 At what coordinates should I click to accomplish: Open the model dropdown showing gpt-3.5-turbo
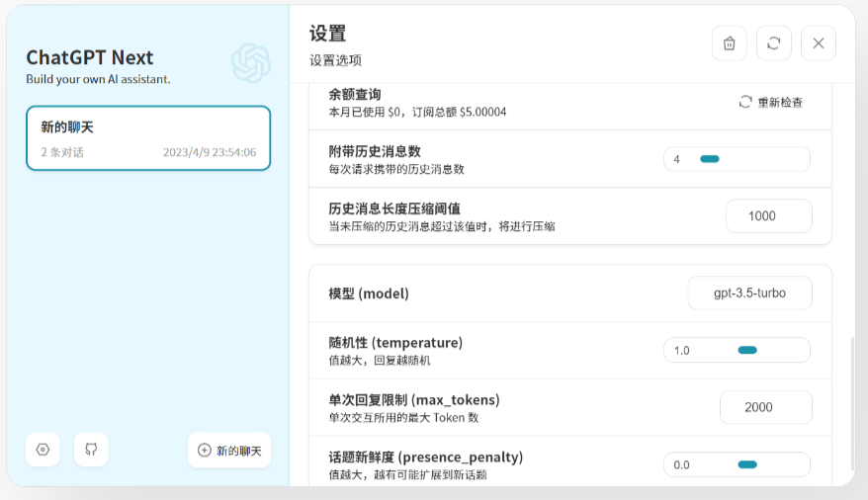coord(749,293)
